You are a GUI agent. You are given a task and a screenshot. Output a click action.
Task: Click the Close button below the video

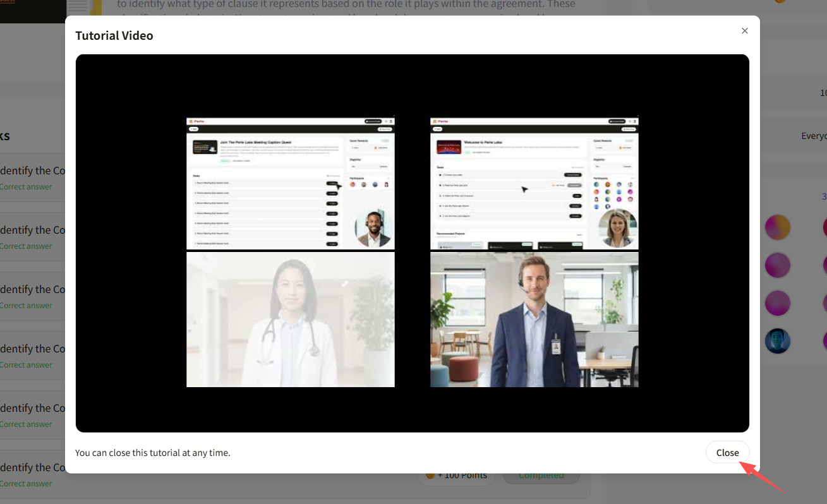[727, 452]
